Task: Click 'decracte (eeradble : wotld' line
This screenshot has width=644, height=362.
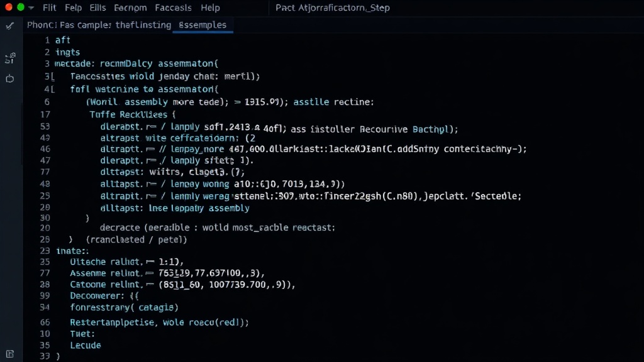Action: pos(218,228)
